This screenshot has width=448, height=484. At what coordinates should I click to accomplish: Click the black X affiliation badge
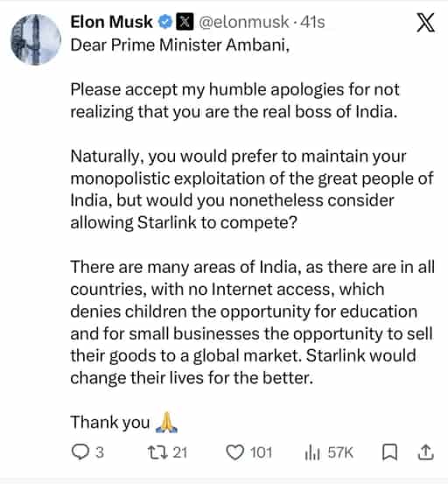[x=185, y=22]
